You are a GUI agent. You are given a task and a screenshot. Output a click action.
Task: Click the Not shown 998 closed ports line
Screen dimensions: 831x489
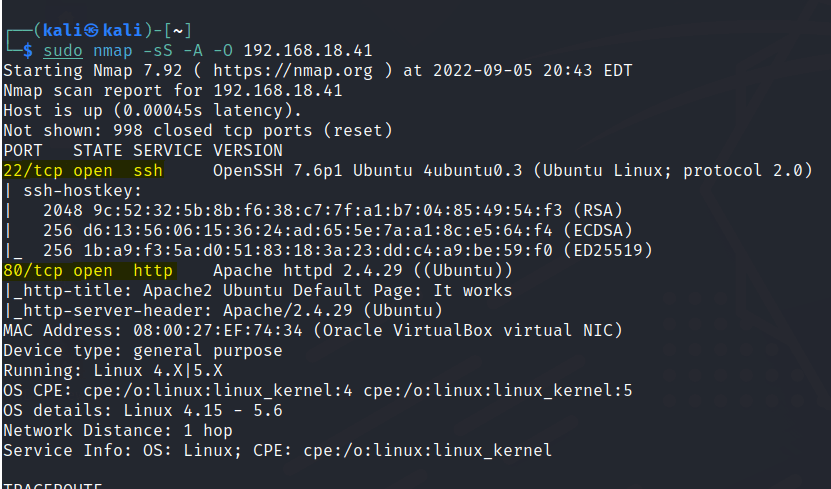198,130
